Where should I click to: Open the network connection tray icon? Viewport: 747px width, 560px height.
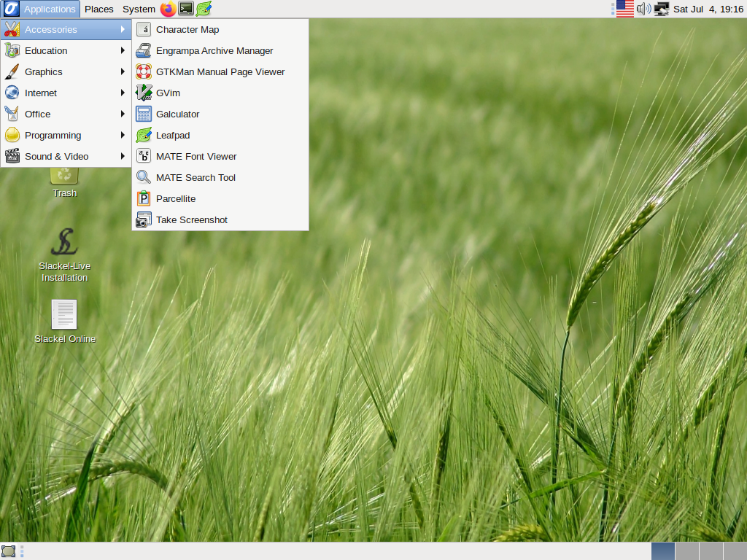662,9
